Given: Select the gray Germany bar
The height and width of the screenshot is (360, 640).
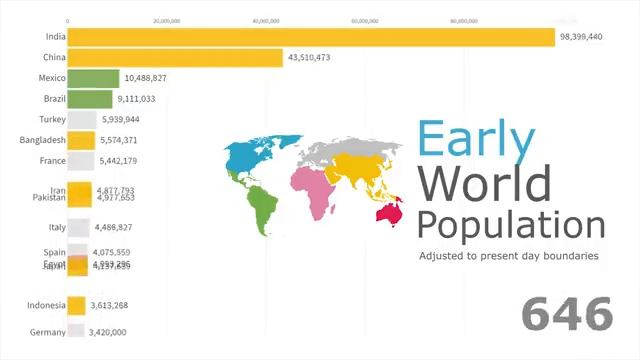Looking at the screenshot, I should tap(76, 331).
